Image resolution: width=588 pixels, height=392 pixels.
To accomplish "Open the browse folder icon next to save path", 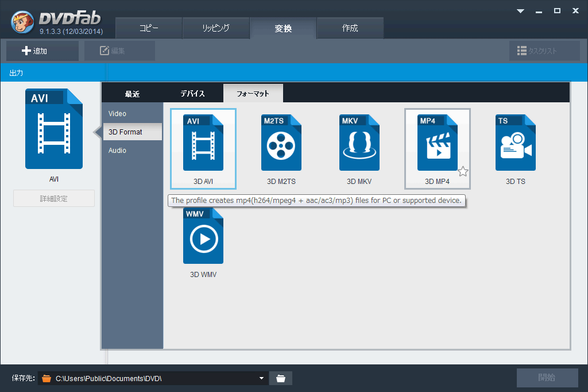I will pyautogui.click(x=281, y=378).
